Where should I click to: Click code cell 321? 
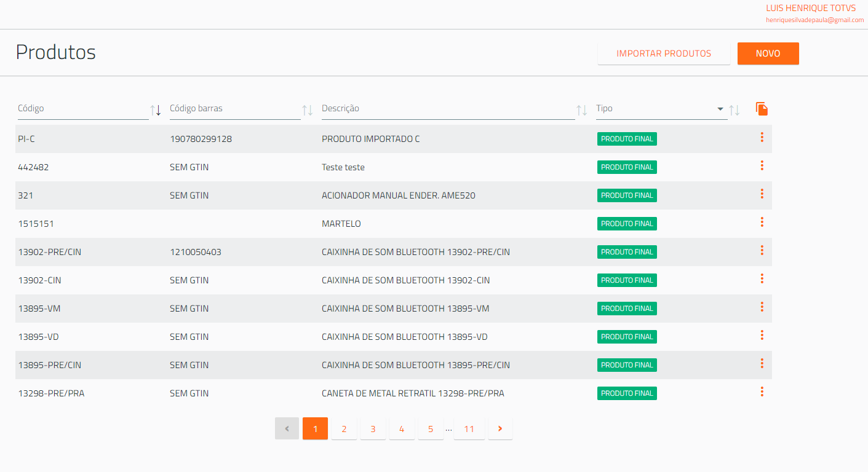click(26, 195)
